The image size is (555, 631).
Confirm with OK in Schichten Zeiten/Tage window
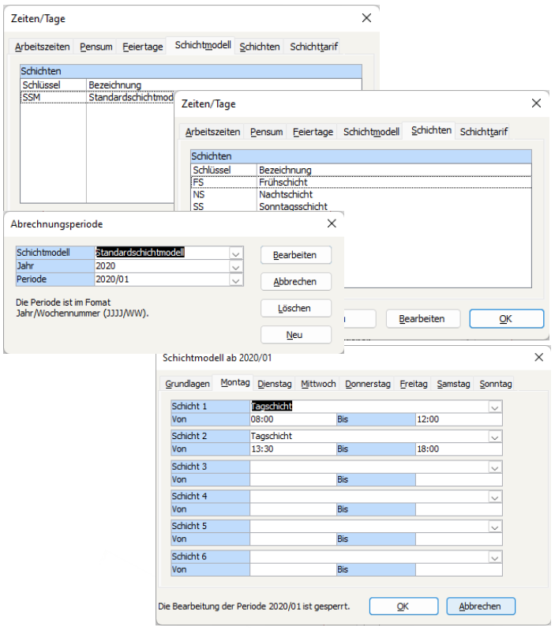coord(506,319)
